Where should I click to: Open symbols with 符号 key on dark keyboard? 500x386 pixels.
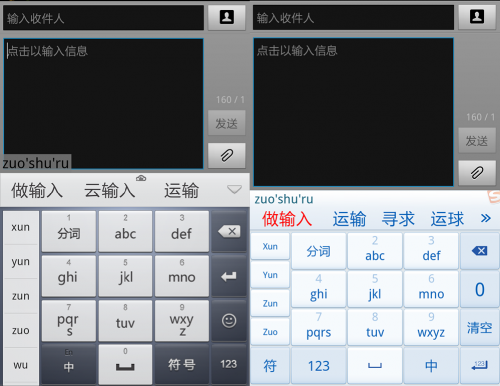point(182,364)
